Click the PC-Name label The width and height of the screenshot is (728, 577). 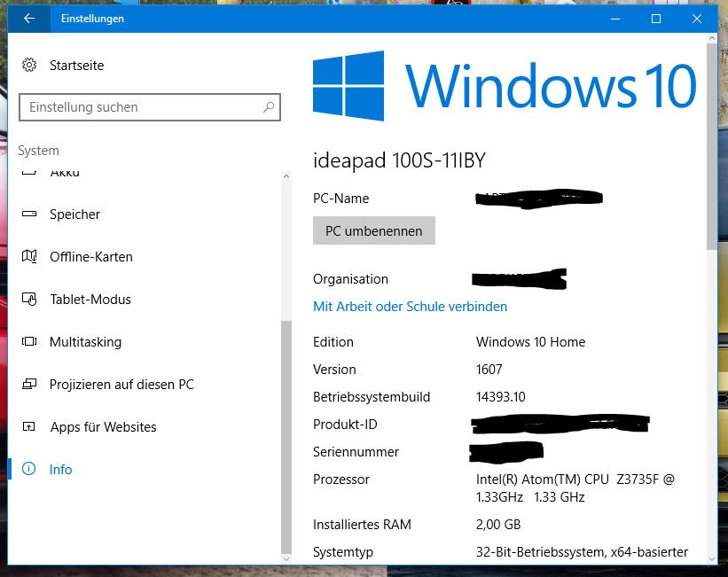pos(341,199)
